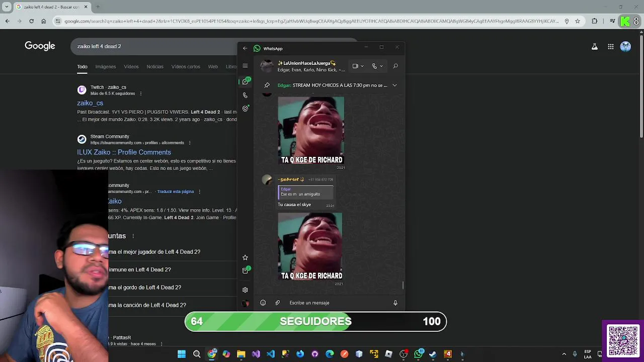Open the emoji picker in WhatsApp
644x362 pixels.
coord(263,303)
